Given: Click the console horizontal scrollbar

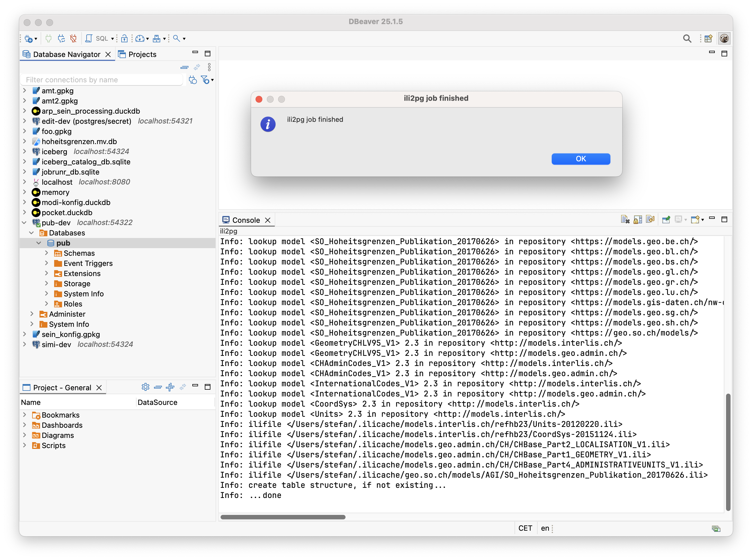Looking at the screenshot, I should point(283,517).
